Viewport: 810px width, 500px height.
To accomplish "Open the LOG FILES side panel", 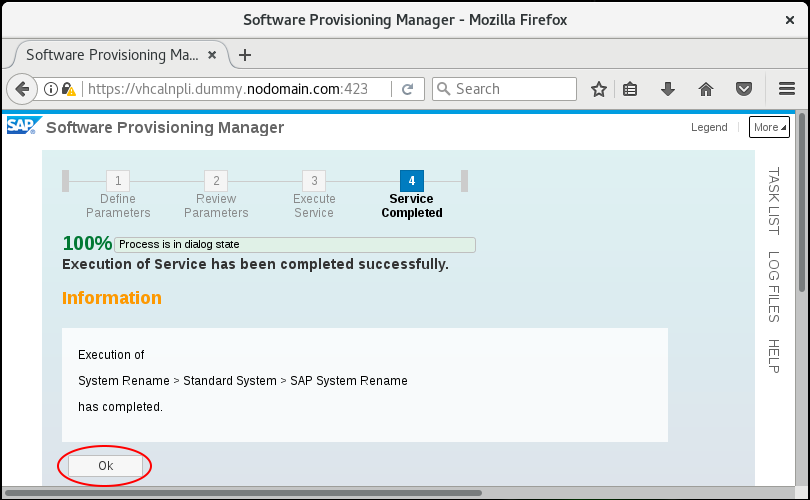I will (x=773, y=287).
